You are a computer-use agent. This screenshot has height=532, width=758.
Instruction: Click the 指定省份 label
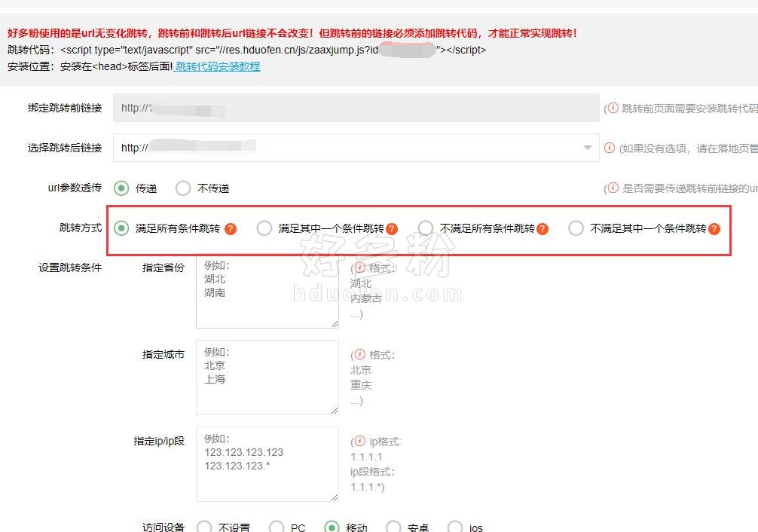164,268
